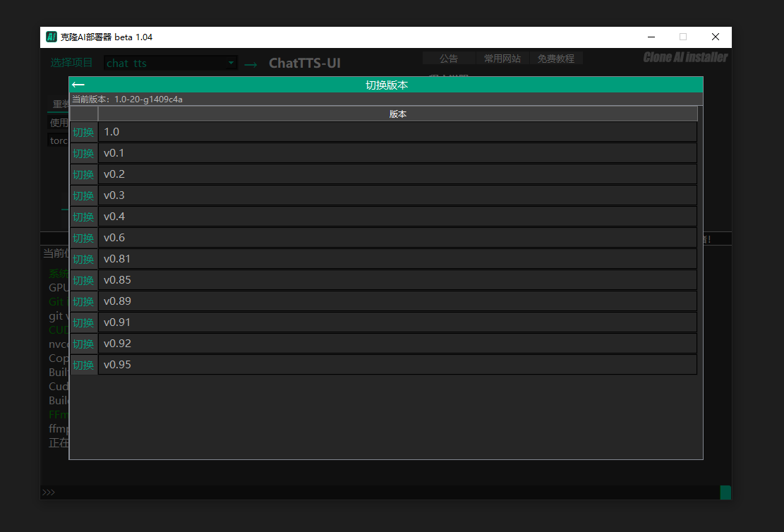Select the v0.2 version cell
The height and width of the screenshot is (532, 784).
(397, 174)
